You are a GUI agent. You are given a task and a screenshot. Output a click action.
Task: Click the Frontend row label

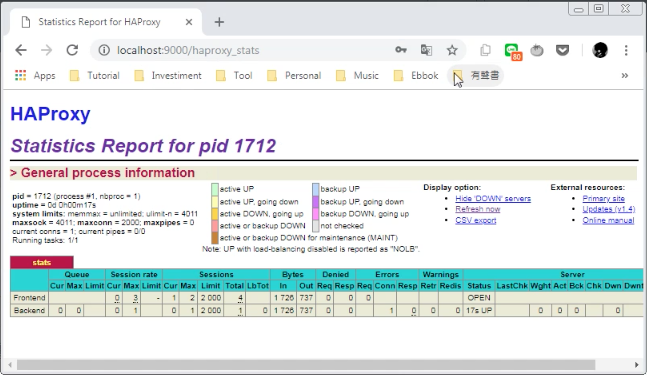29,298
